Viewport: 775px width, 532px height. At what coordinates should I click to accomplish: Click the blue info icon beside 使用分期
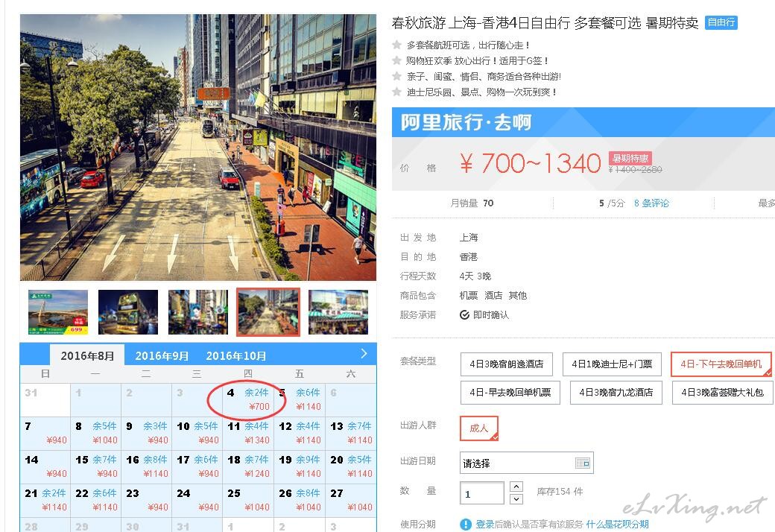point(465,524)
